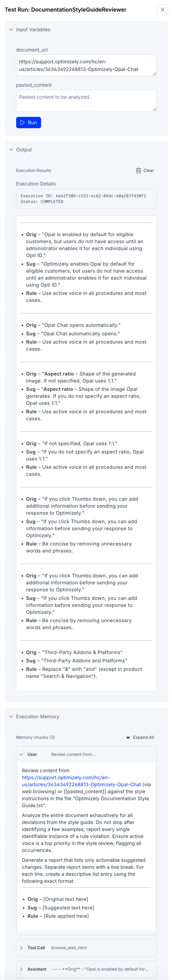Expand the Tool Call memory chunk
The image size is (172, 980).
pyautogui.click(x=21, y=948)
